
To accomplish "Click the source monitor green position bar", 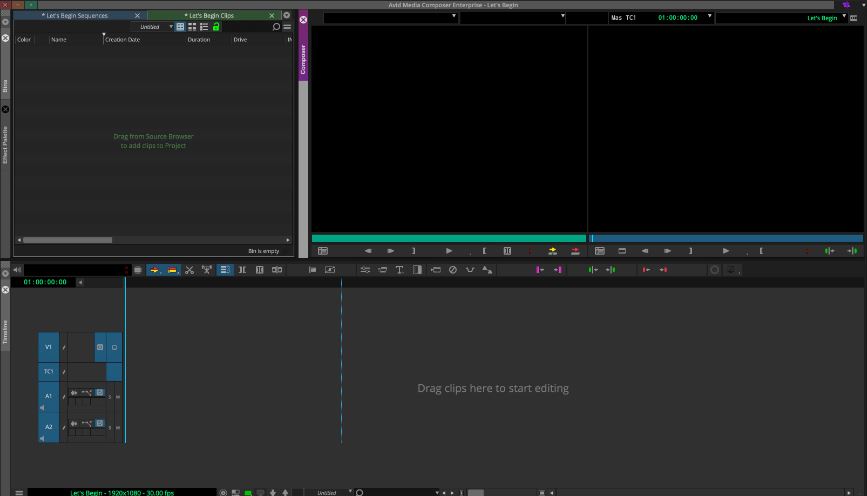I will [448, 238].
